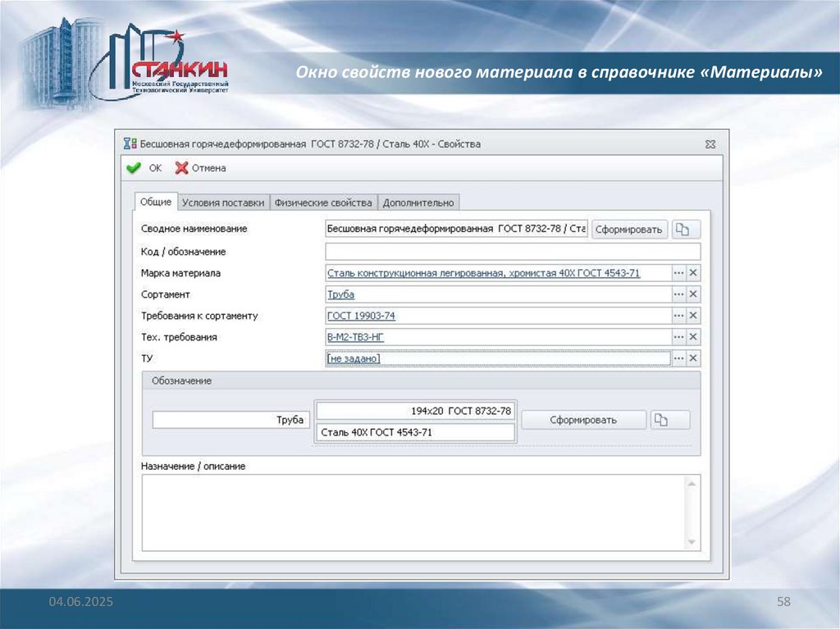Screen dimensions: 840x629
Task: Click the Тех. требования label
Action: click(x=179, y=338)
